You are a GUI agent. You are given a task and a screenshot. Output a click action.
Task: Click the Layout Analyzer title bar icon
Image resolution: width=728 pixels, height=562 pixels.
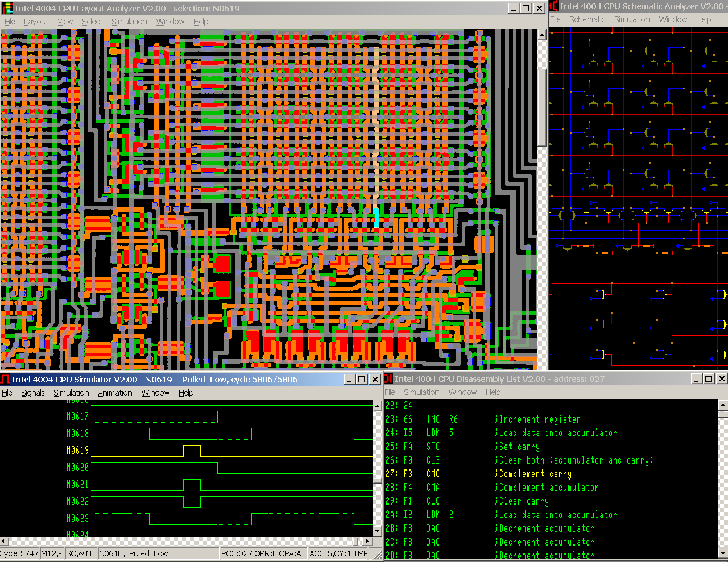7,8
